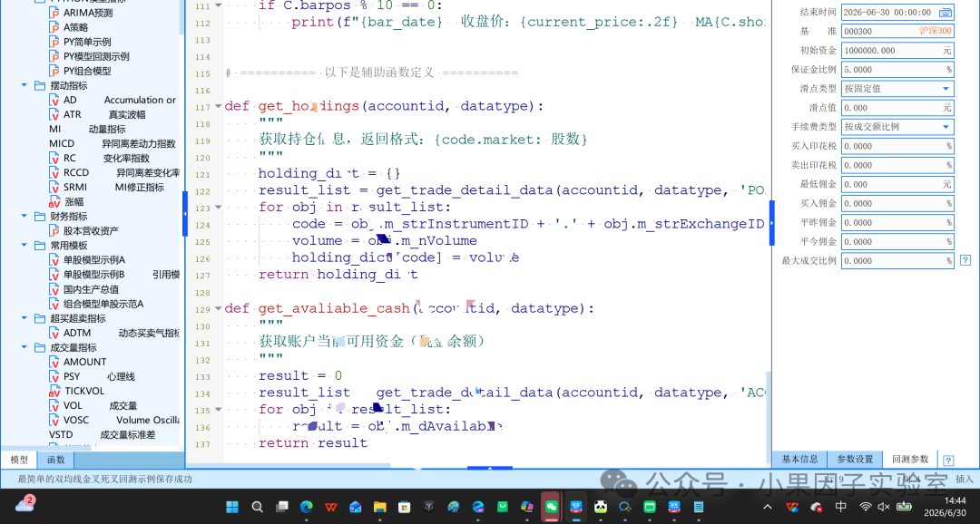Switch to the 参数设置 tab
The width and height of the screenshot is (980, 524).
click(x=855, y=459)
